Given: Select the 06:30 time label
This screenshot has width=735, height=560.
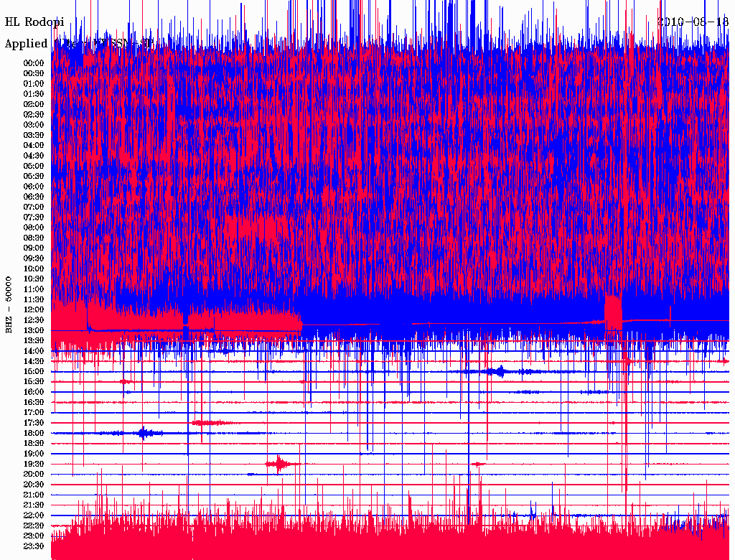Looking at the screenshot, I should [33, 197].
